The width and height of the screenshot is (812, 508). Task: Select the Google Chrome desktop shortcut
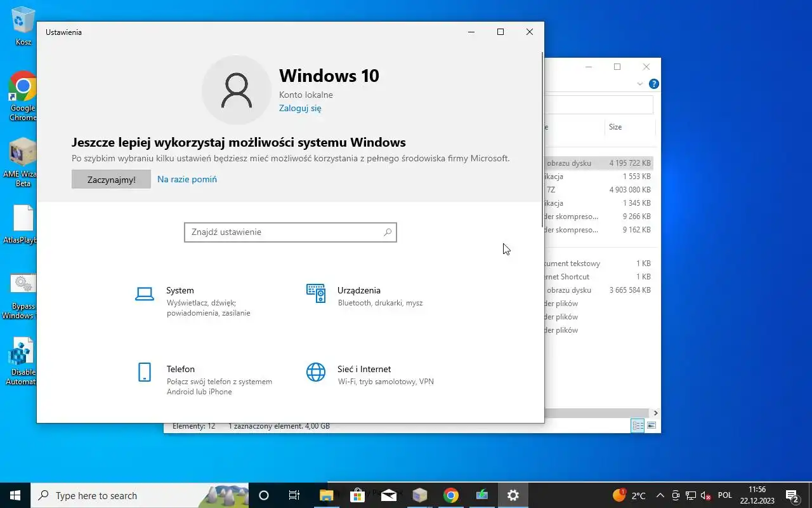click(x=23, y=96)
